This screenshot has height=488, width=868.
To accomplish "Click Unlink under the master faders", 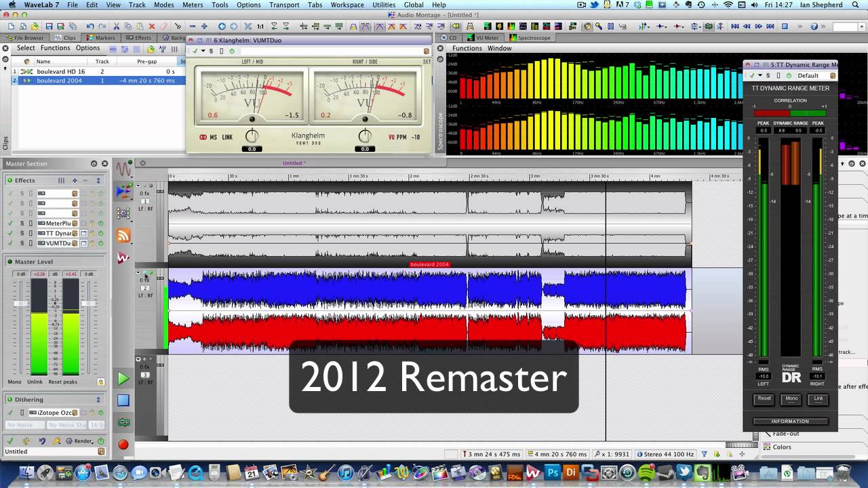I will [35, 382].
